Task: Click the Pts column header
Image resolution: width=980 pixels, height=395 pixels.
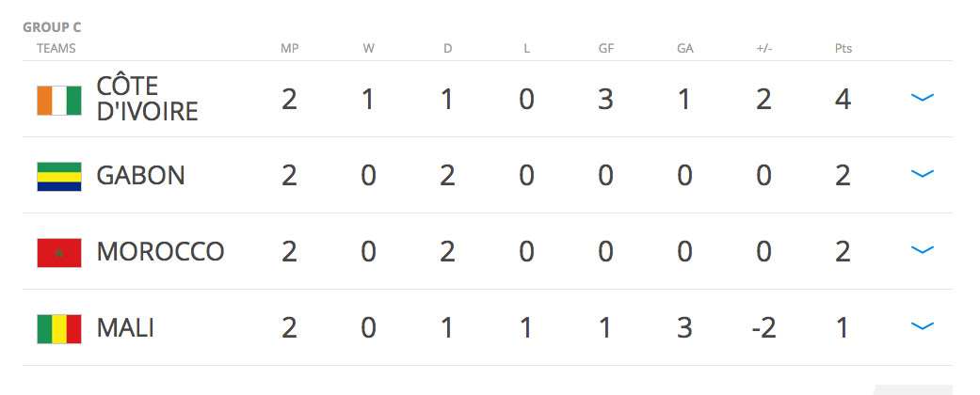Action: click(x=843, y=49)
